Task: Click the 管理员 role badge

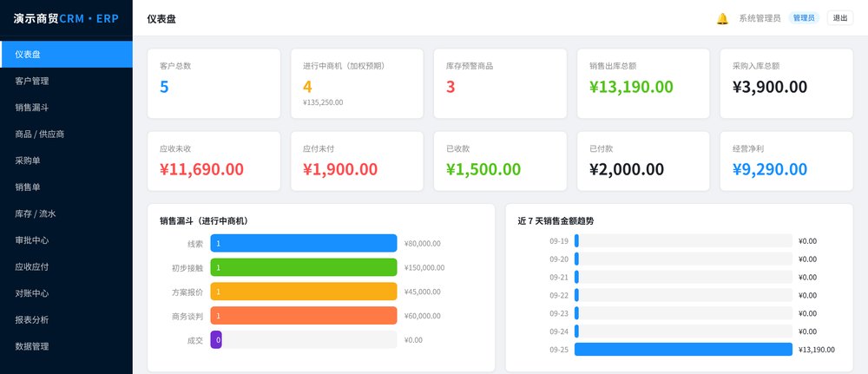Action: click(x=803, y=18)
